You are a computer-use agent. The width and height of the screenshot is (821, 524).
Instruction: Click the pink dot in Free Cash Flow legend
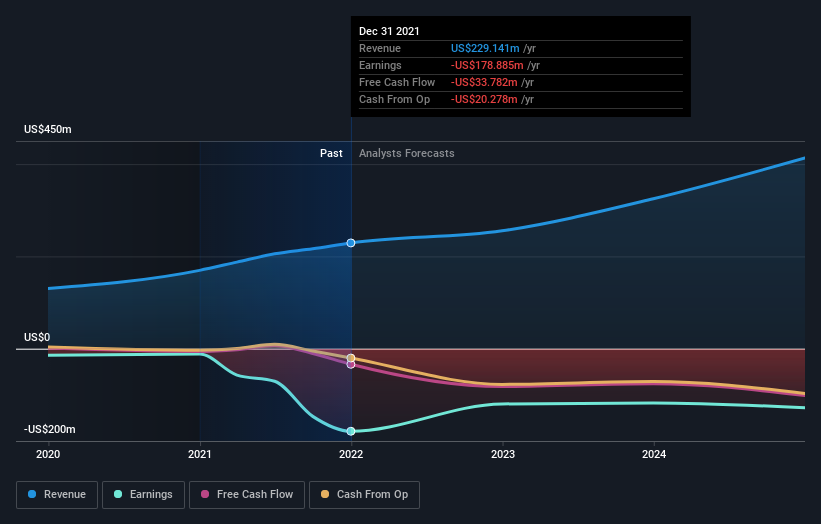(205, 494)
